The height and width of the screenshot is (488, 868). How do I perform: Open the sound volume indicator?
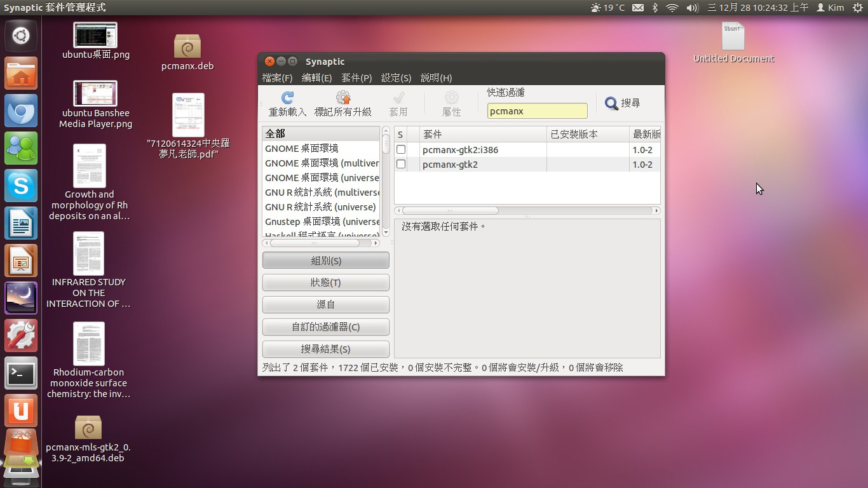pyautogui.click(x=693, y=8)
